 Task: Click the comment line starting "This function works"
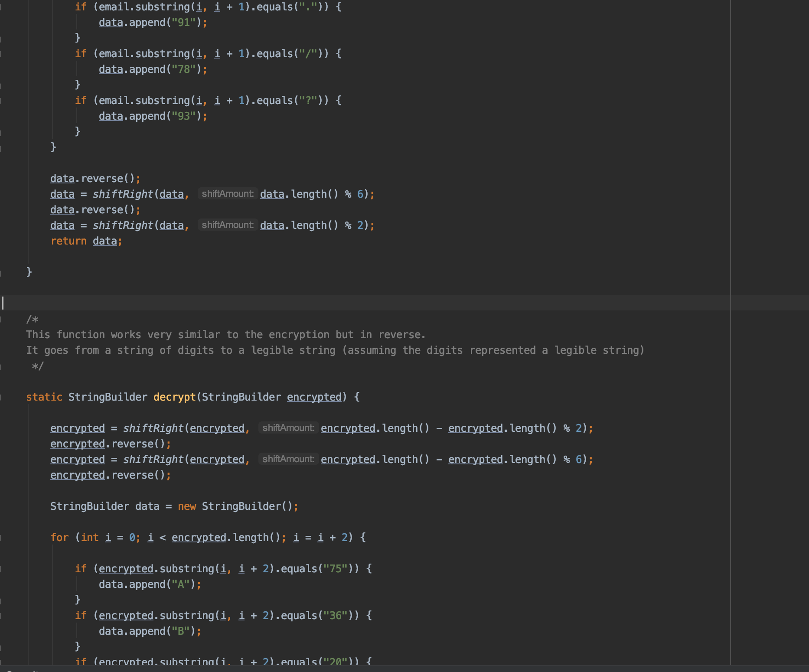pos(225,334)
